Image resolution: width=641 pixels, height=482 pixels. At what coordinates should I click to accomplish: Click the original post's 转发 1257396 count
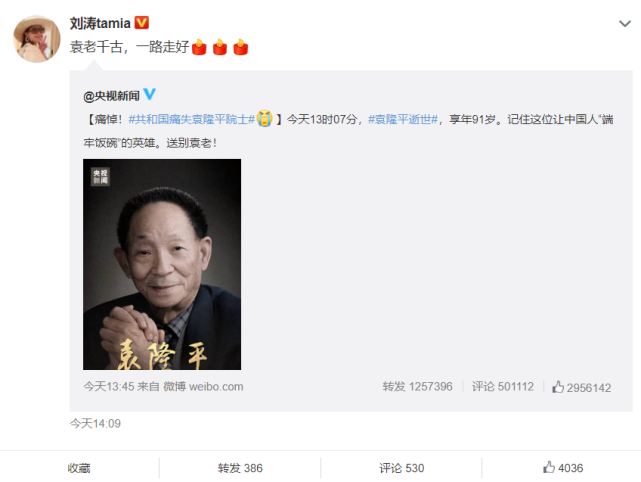click(x=417, y=387)
